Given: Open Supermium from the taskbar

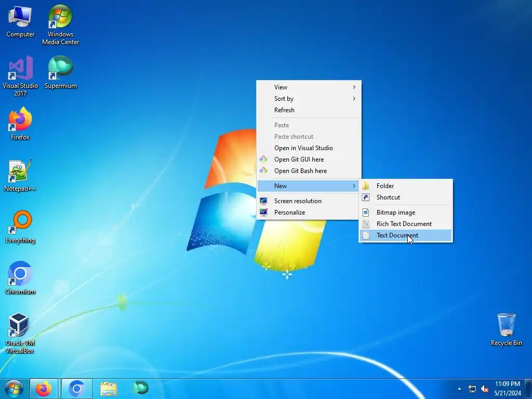Looking at the screenshot, I should tap(140, 389).
